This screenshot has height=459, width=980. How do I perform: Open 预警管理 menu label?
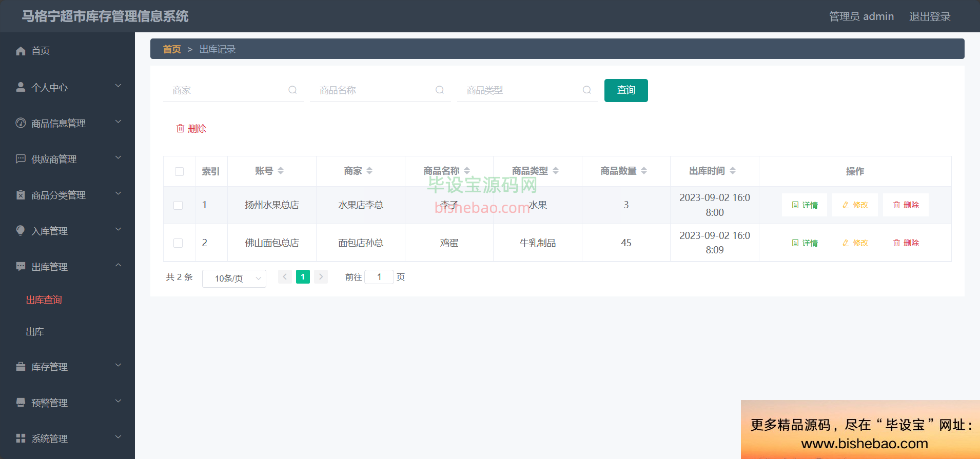[49, 403]
